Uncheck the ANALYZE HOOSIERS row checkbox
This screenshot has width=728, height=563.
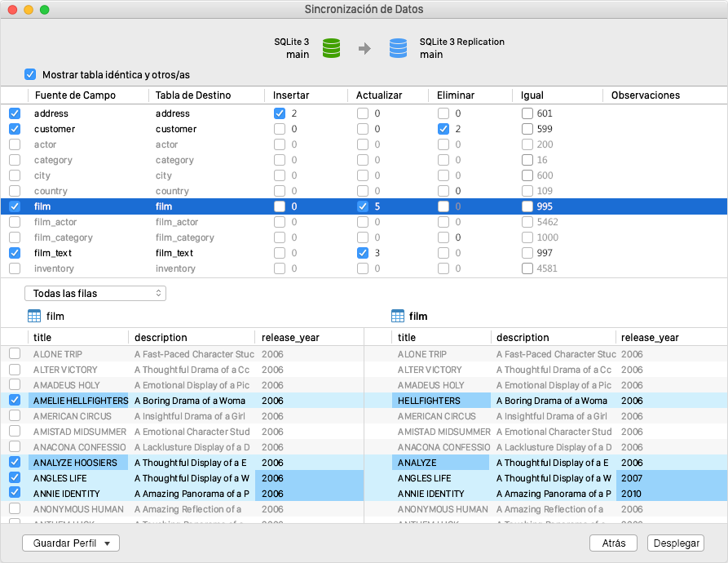pos(13,463)
